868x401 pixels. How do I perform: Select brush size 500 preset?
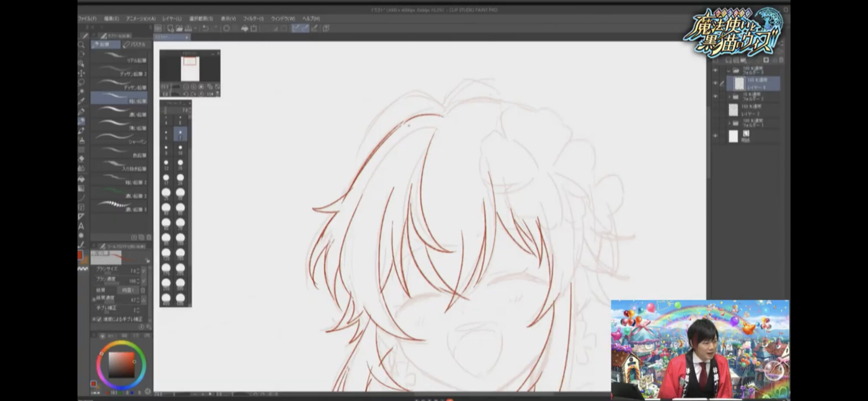180,299
